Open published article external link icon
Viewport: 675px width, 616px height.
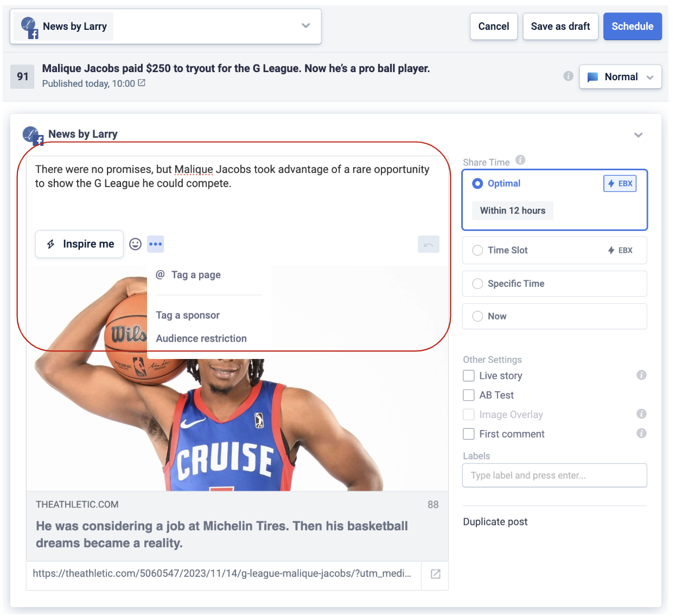(142, 83)
